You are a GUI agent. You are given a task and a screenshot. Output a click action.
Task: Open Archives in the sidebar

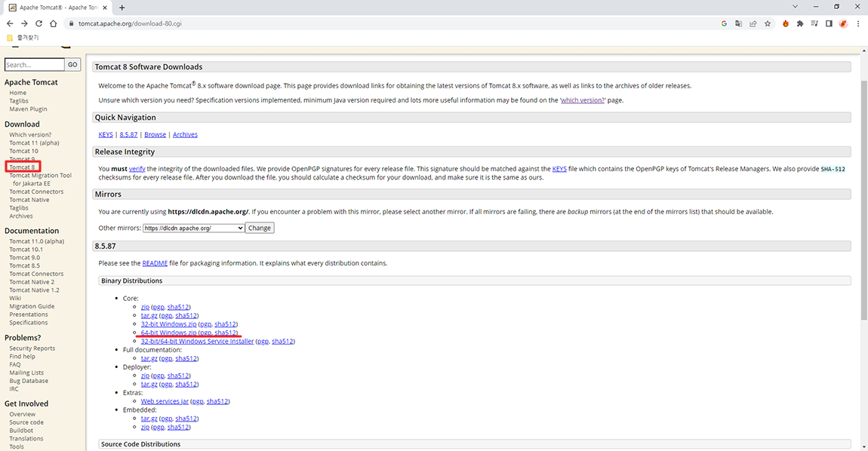21,216
